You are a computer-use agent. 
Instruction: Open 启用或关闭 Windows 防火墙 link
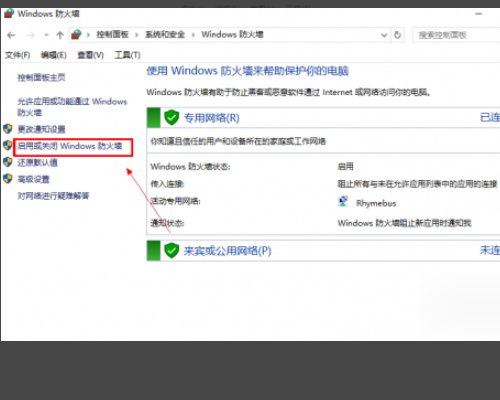coord(70,146)
